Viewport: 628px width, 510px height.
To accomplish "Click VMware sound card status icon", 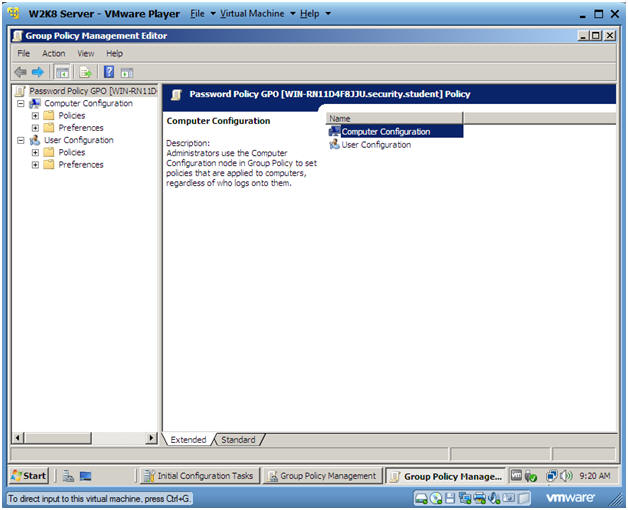I will pyautogui.click(x=494, y=498).
